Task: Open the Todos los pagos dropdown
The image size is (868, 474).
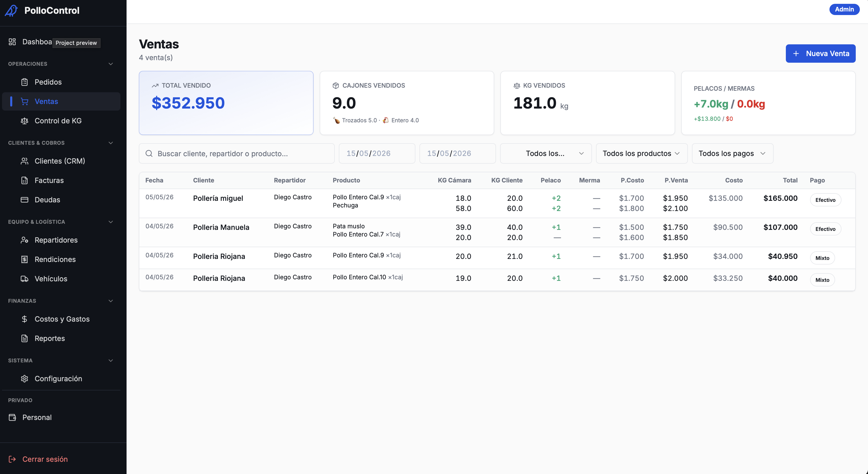Action: 733,153
